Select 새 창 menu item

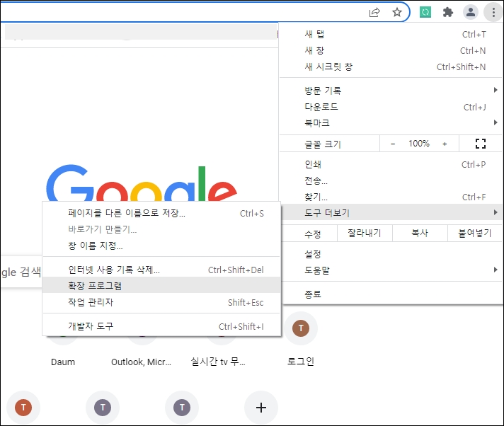point(391,50)
